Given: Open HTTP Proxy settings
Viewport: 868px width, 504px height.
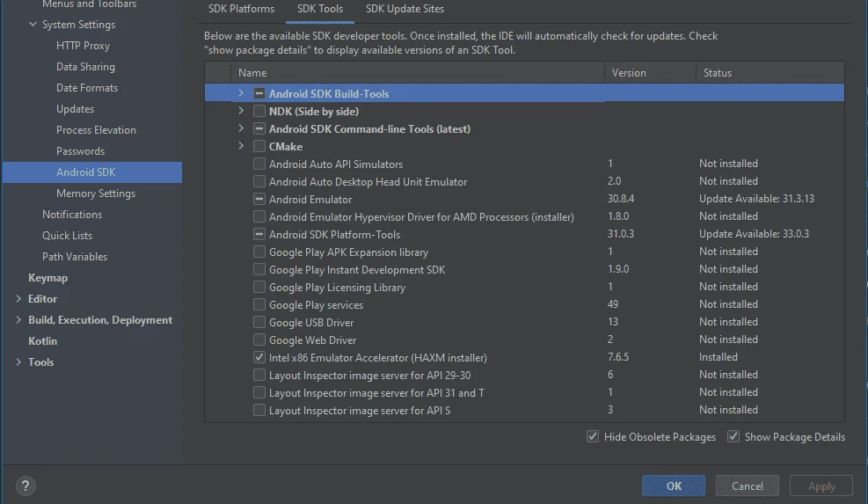Looking at the screenshot, I should coord(83,46).
